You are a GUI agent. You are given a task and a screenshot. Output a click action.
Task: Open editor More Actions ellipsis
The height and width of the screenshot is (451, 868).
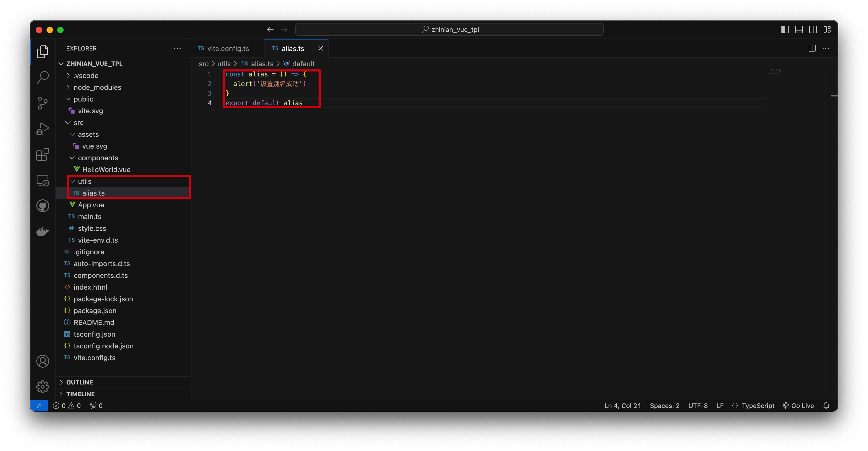point(826,48)
